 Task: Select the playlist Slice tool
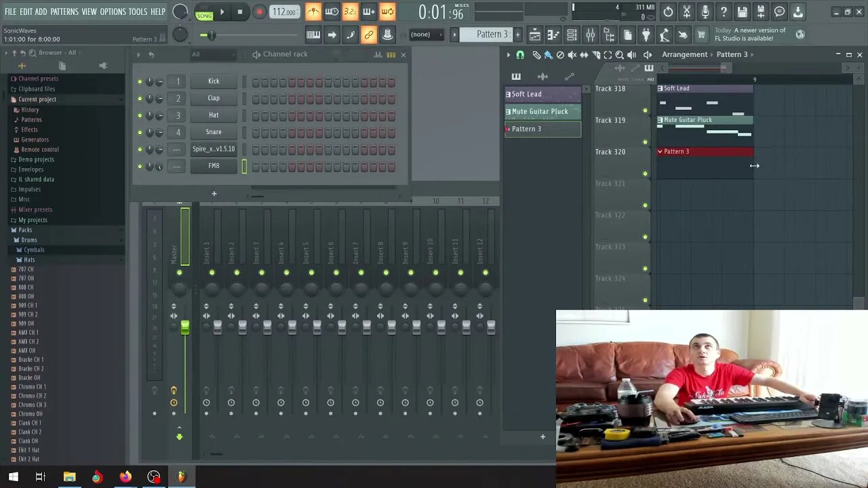(x=595, y=55)
